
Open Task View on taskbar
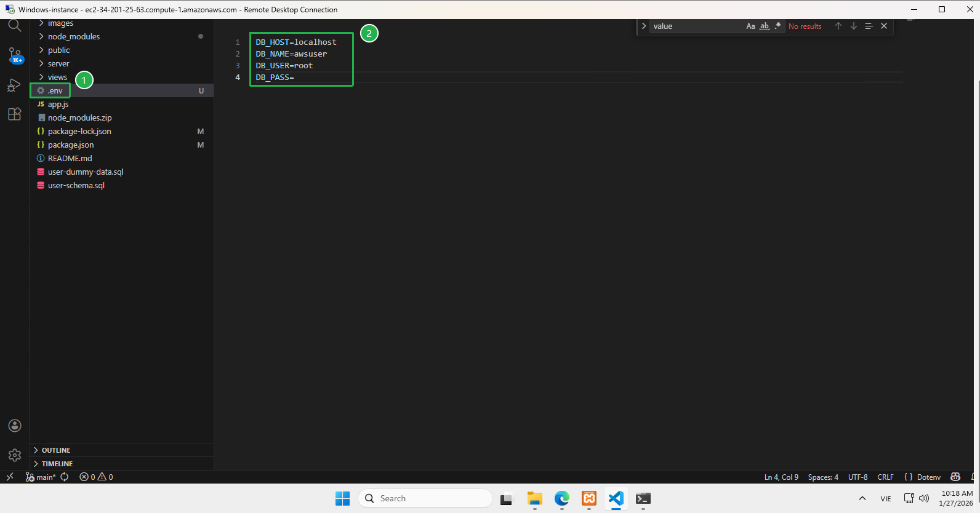pyautogui.click(x=506, y=499)
